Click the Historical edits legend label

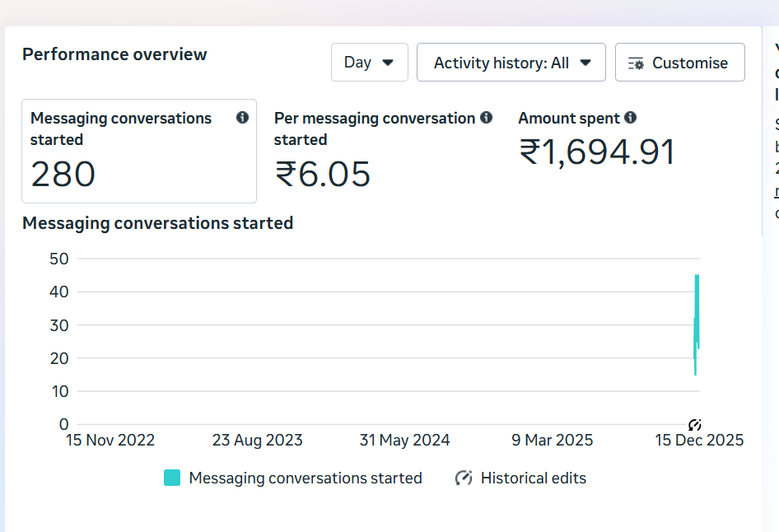coord(533,478)
